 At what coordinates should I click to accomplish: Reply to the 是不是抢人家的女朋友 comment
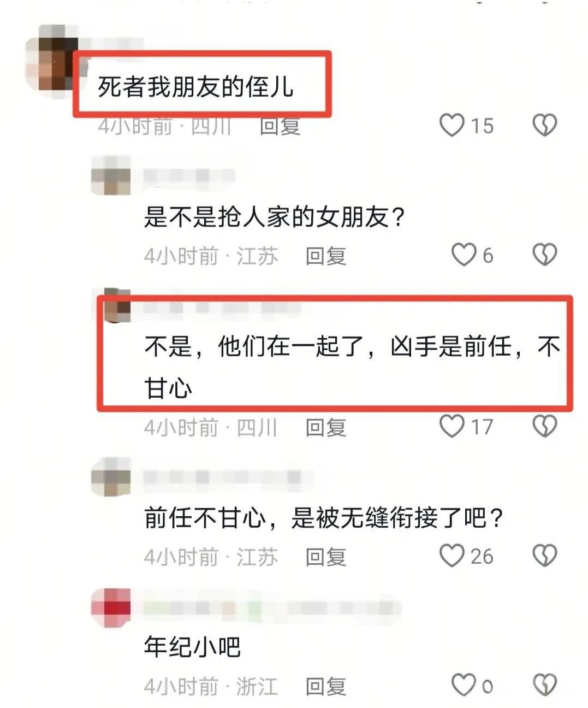coord(326,256)
